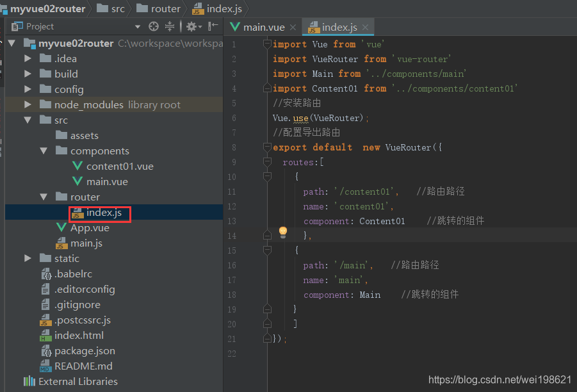Collapse the myvue02router project root
The height and width of the screenshot is (392, 577).
[x=12, y=44]
